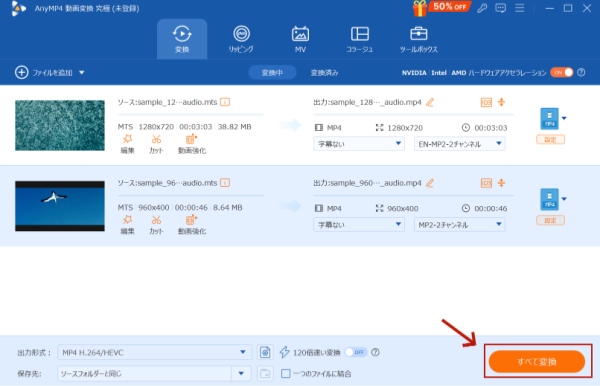The height and width of the screenshot is (386, 600).
Task: Click MP4 format icon for sample_128
Action: [x=549, y=119]
